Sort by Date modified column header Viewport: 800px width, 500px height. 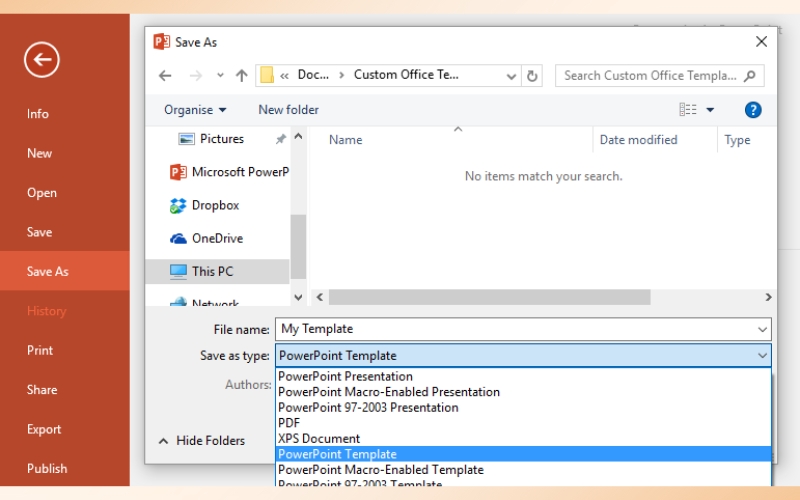(638, 140)
